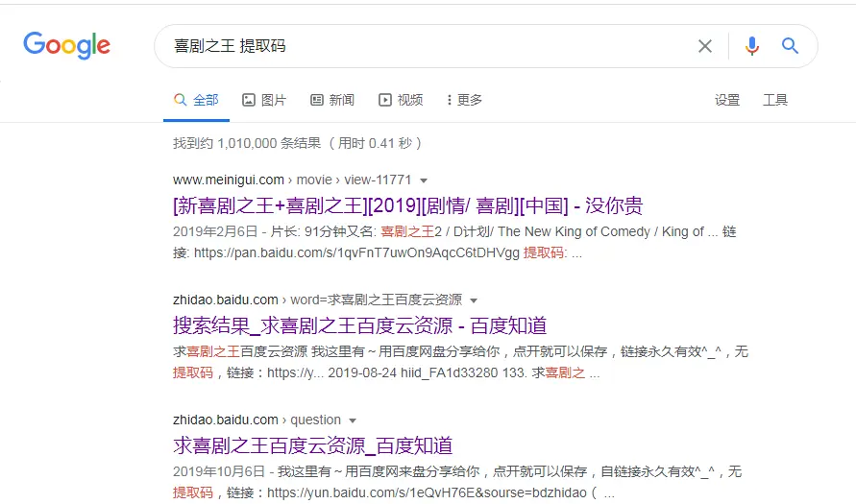Image resolution: width=856 pixels, height=504 pixels.
Task: Expand dropdown arrow next to meinigui.com URL
Action: pos(424,180)
